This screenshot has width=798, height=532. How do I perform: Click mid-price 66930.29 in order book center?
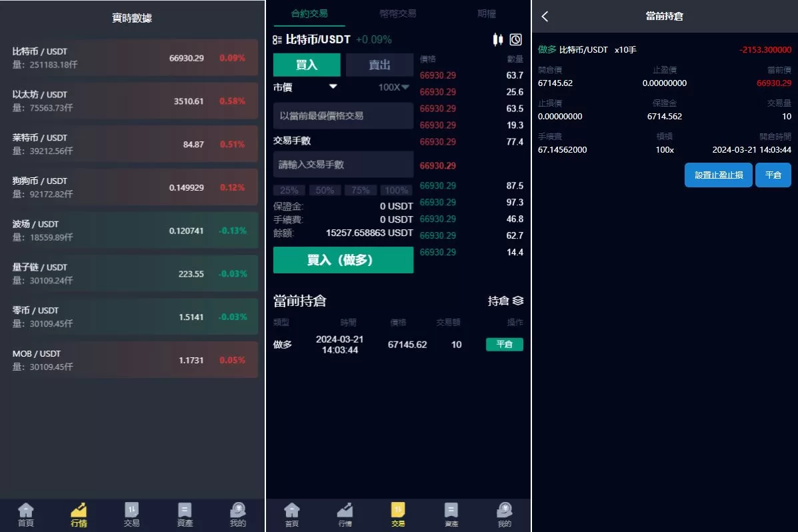pyautogui.click(x=438, y=165)
